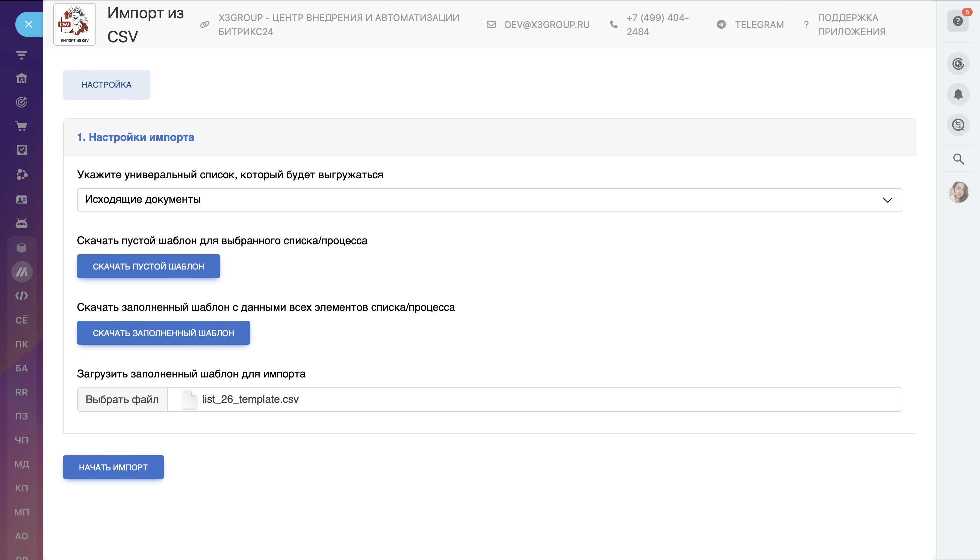980x560 pixels.
Task: Open the help question mark widget
Action: pyautogui.click(x=958, y=21)
